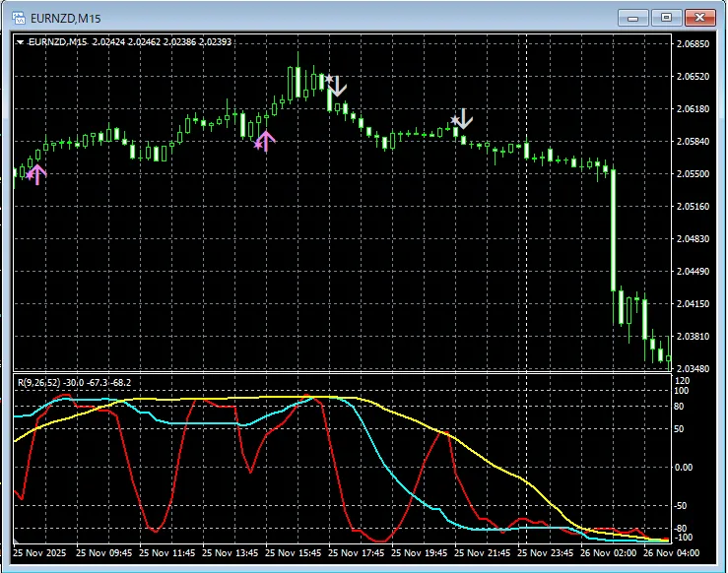The height and width of the screenshot is (573, 728).
Task: Click the white down-arrow signal near 17:45
Action: (336, 86)
